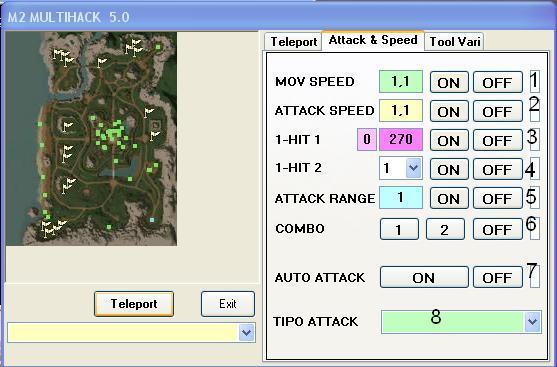Click the map thumbnail's central green cluster
The width and height of the screenshot is (557, 367).
tap(114, 134)
